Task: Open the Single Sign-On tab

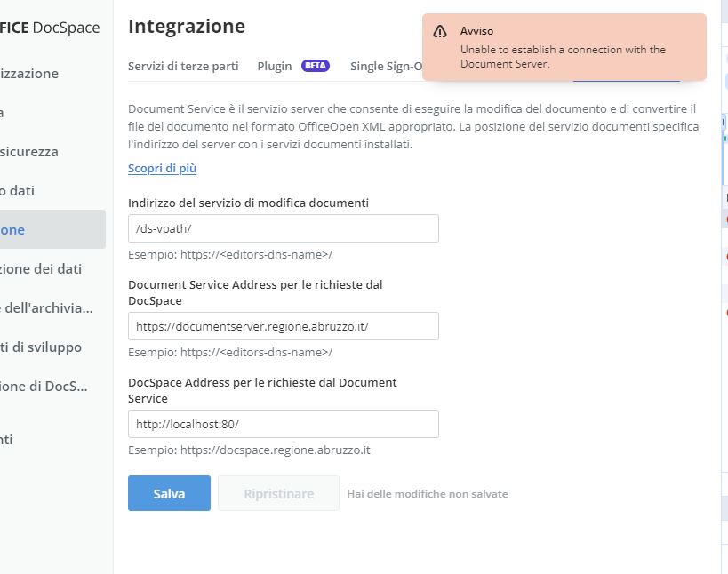Action: pos(387,66)
